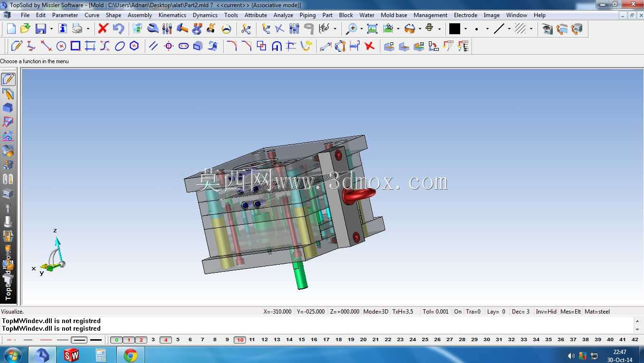Viewport: 644px width, 363px height.
Task: Open the File menu
Action: [25, 15]
